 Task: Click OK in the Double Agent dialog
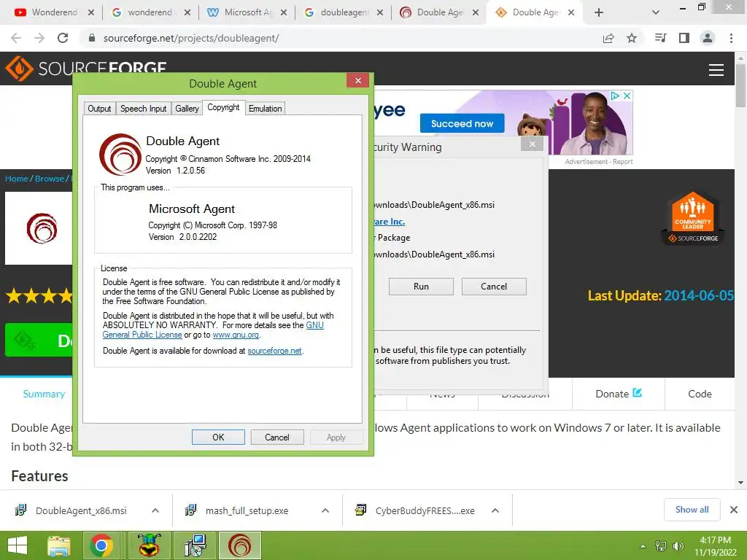point(218,437)
